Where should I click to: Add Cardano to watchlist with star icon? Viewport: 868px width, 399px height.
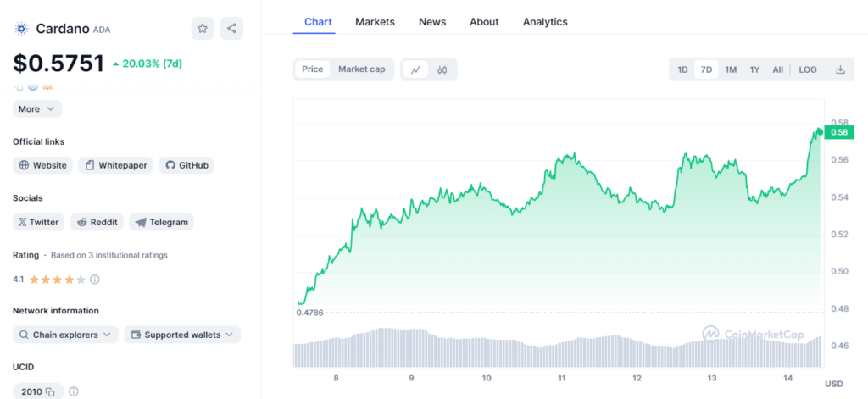click(203, 29)
